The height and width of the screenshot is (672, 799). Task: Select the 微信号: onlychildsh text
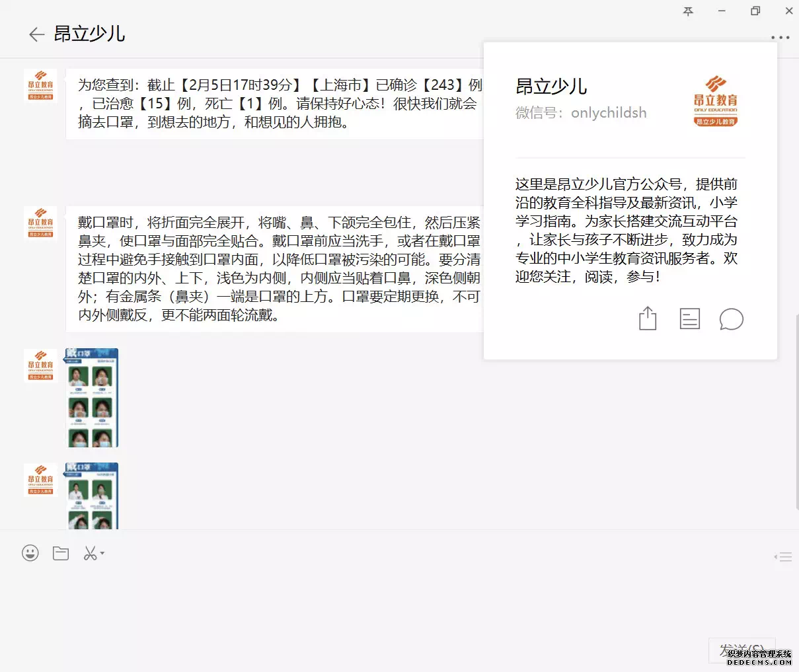click(581, 113)
